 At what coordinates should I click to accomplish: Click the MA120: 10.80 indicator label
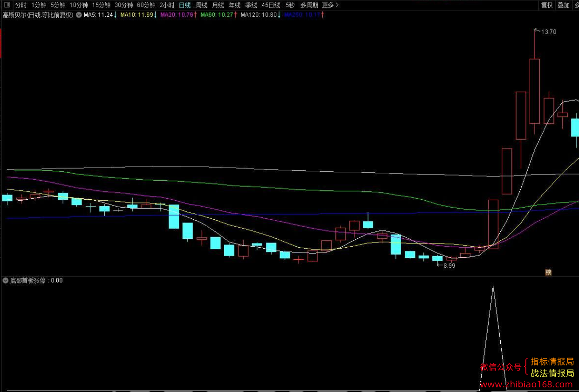click(x=260, y=15)
